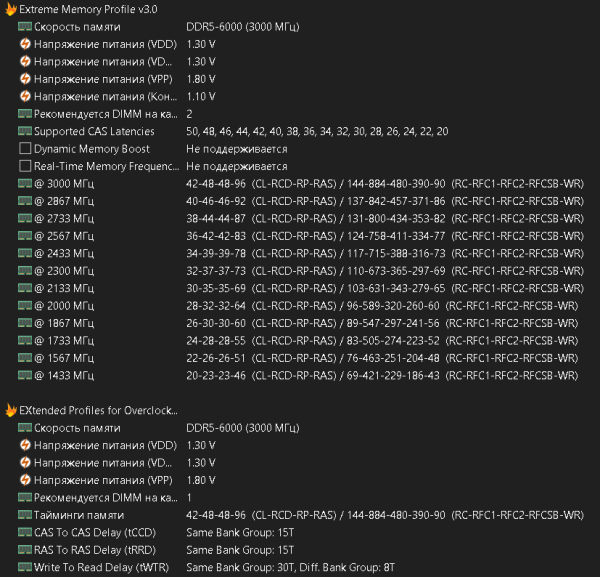
Task: Click the Supported CAS Latencies value list
Action: point(316,131)
